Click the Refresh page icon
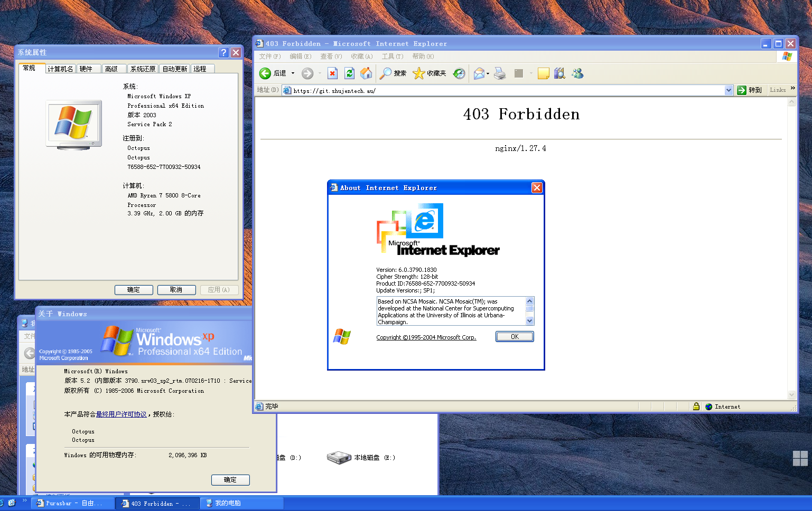812x511 pixels. click(349, 73)
